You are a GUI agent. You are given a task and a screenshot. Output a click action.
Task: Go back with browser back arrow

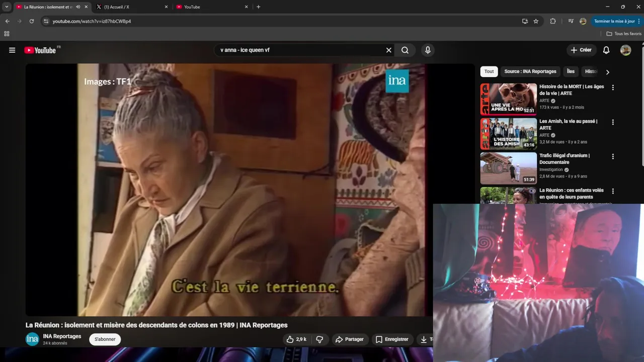(x=7, y=21)
